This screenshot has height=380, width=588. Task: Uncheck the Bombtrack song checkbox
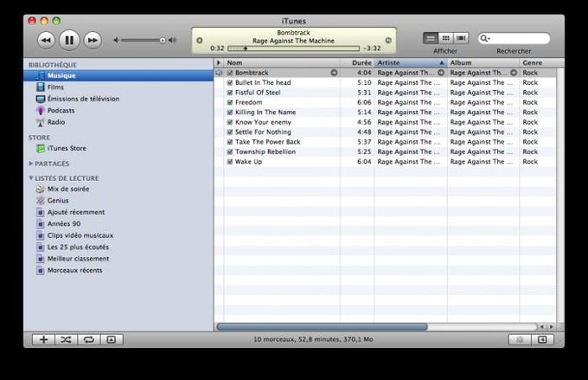[x=230, y=73]
